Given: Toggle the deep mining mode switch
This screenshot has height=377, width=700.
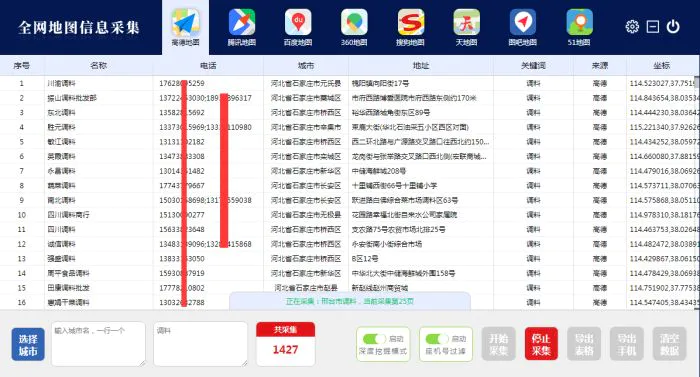Looking at the screenshot, I should (374, 339).
